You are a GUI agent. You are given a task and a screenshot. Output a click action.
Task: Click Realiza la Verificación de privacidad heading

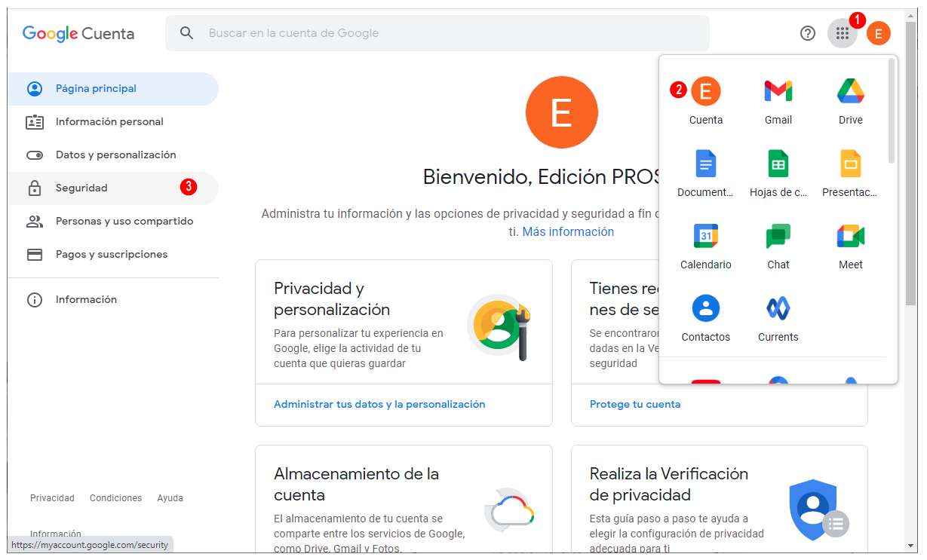(669, 485)
